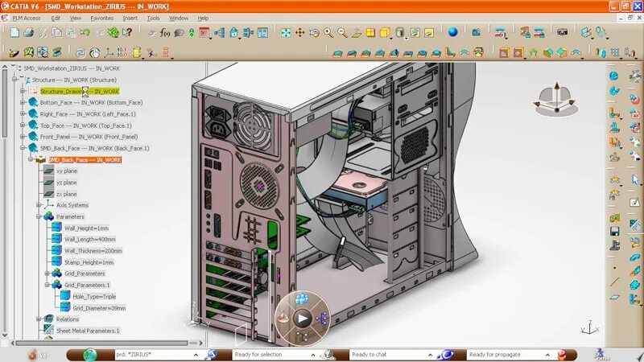
Task: Click the camera capture icon
Action: coord(562,32)
